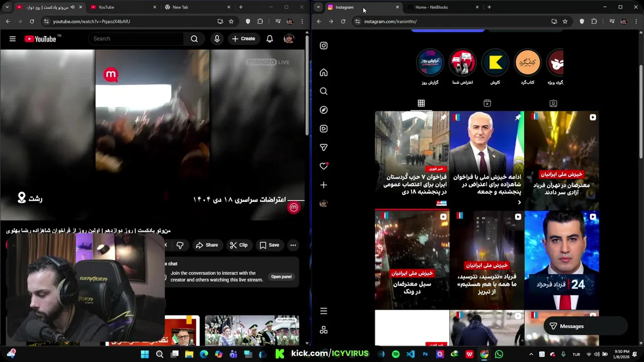644x362 pixels.
Task: Open post معترضان در تهران
Action: coord(561,160)
